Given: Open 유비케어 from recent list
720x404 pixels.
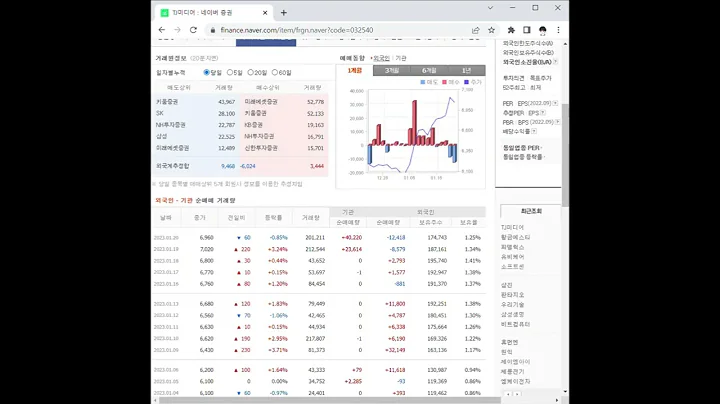Looking at the screenshot, I should pyautogui.click(x=512, y=257).
